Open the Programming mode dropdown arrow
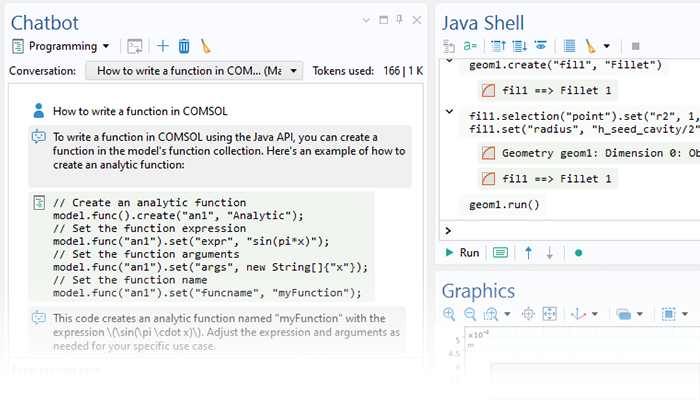The image size is (700, 400). (x=106, y=46)
